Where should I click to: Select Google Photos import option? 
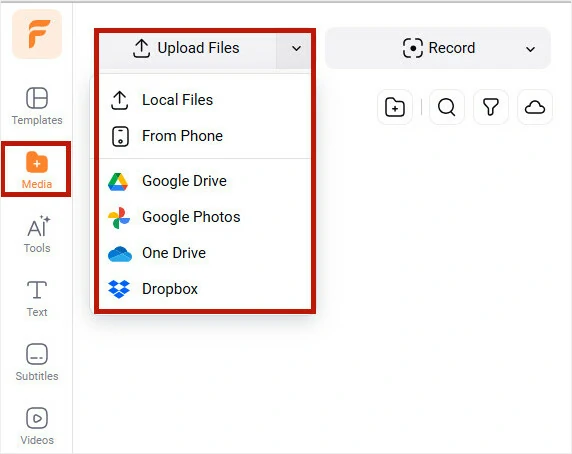205,217
